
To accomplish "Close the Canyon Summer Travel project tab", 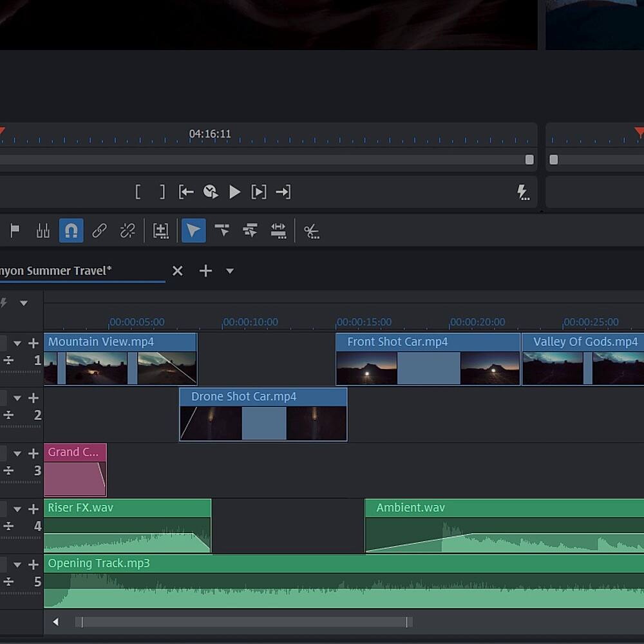I will click(178, 271).
